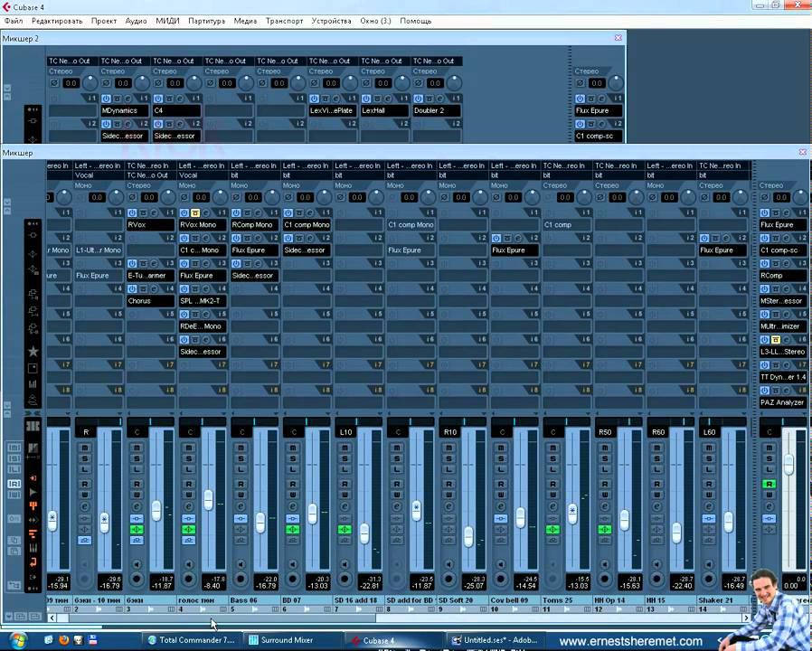This screenshot has height=651, width=812.
Task: Click channel name field 'Toms 25'
Action: pyautogui.click(x=566, y=599)
